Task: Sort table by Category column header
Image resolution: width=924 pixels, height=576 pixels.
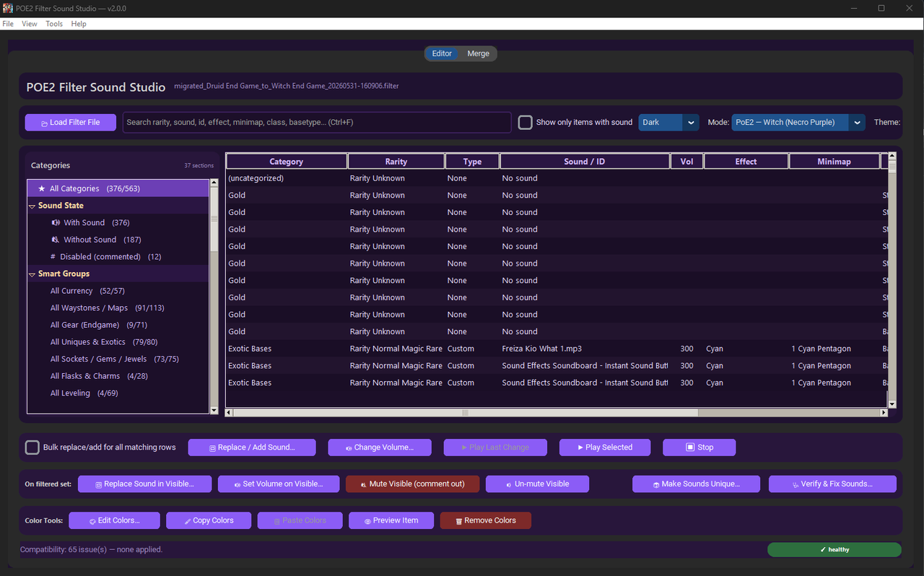Action: pos(287,162)
